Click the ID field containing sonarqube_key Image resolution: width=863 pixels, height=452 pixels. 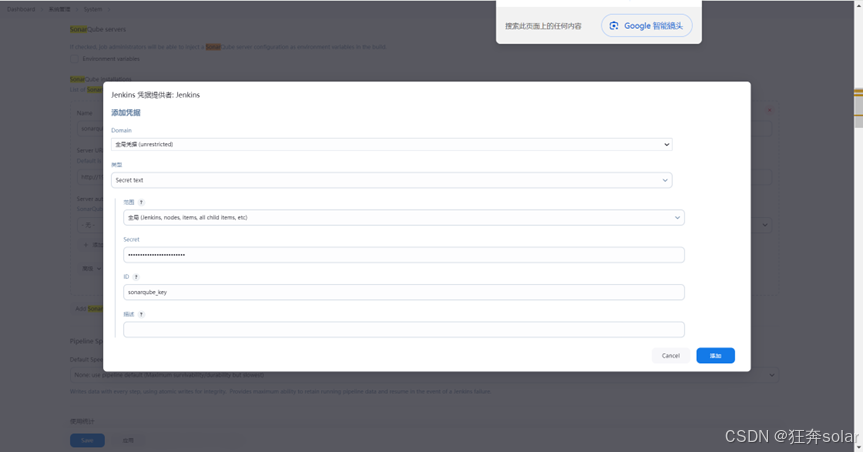tap(403, 292)
